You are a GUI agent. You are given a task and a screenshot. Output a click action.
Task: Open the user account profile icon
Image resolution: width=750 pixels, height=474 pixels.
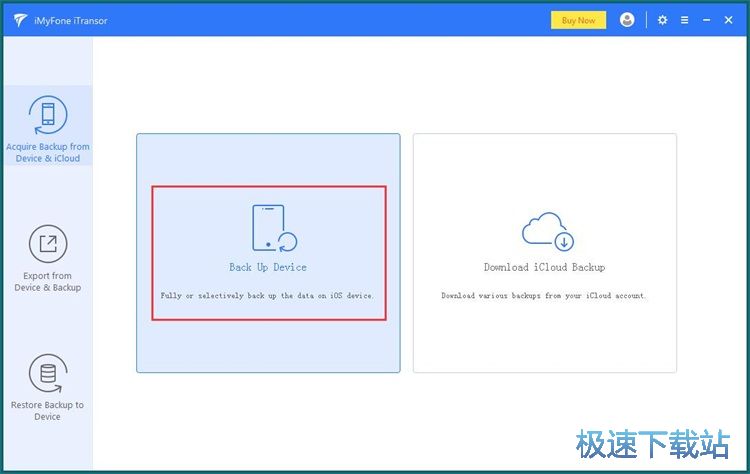(x=627, y=20)
